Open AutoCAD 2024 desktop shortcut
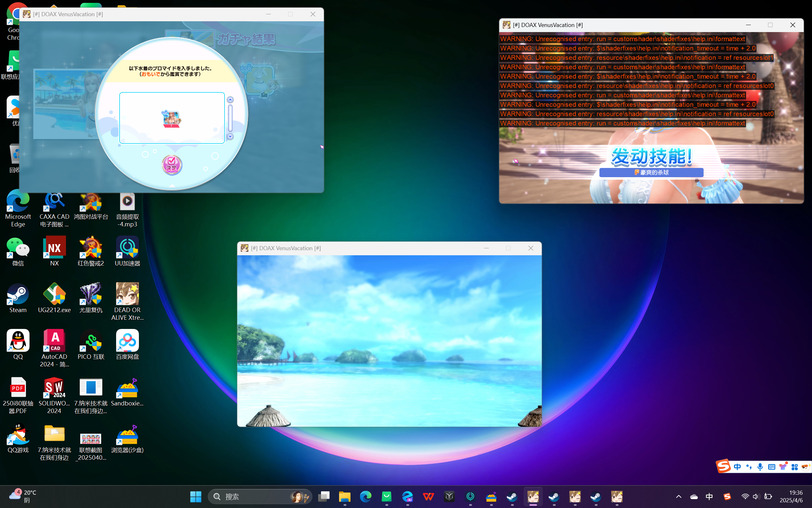 coord(54,348)
